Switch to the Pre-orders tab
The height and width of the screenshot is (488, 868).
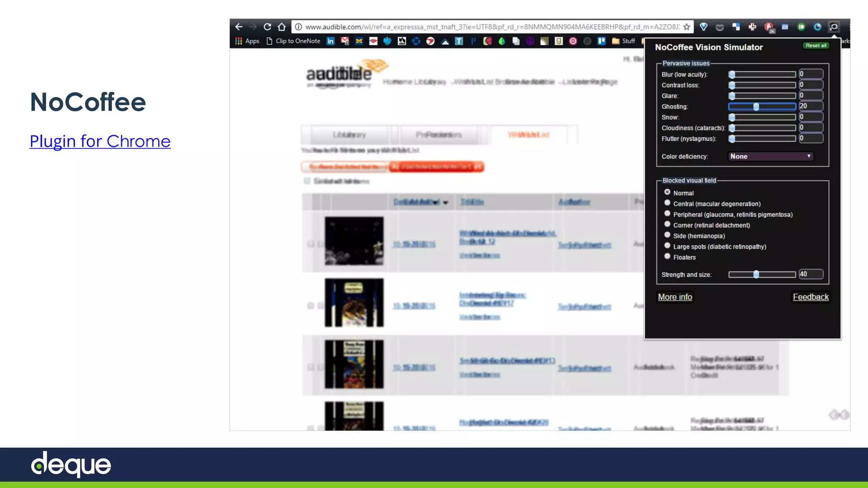pyautogui.click(x=439, y=135)
